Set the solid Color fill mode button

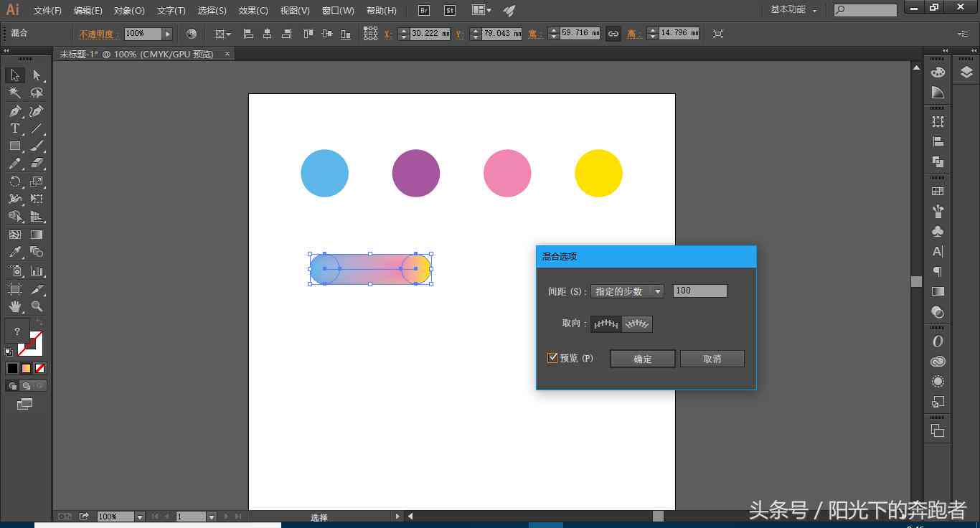(12, 368)
